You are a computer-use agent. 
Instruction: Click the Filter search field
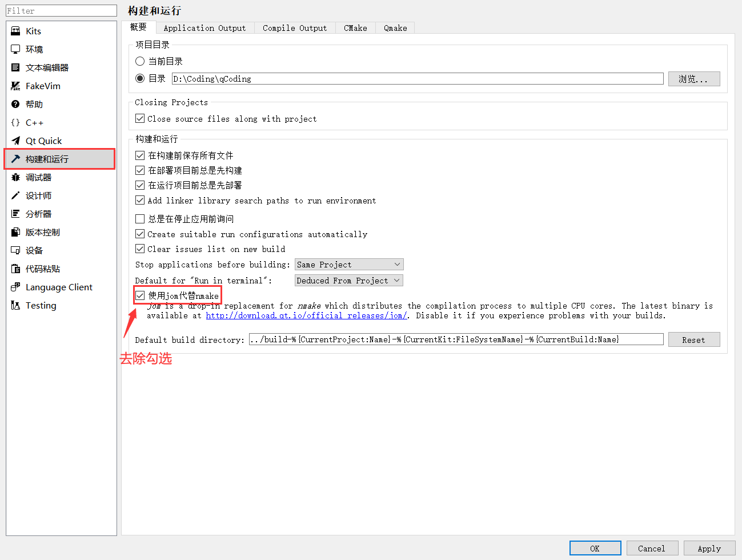click(61, 10)
